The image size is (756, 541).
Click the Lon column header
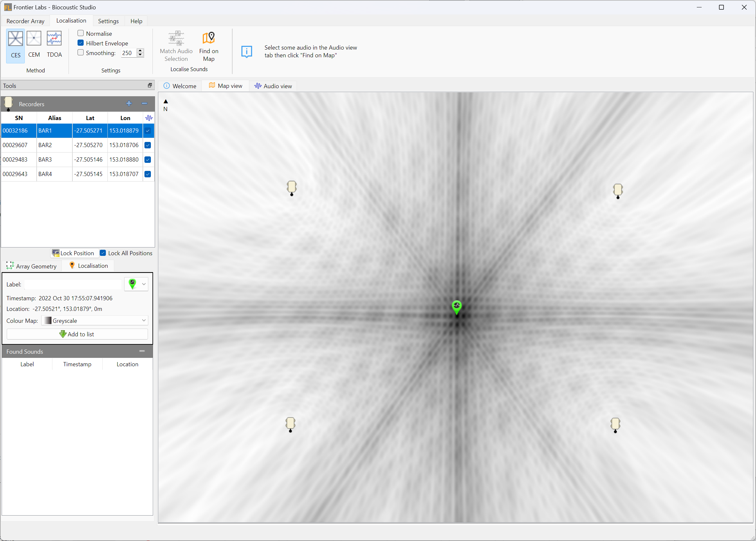125,118
